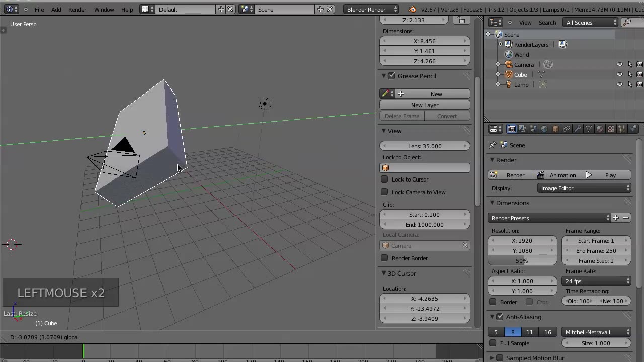
Task: Click the RenderLayers child icon in outliner
Action: [x=563, y=44]
